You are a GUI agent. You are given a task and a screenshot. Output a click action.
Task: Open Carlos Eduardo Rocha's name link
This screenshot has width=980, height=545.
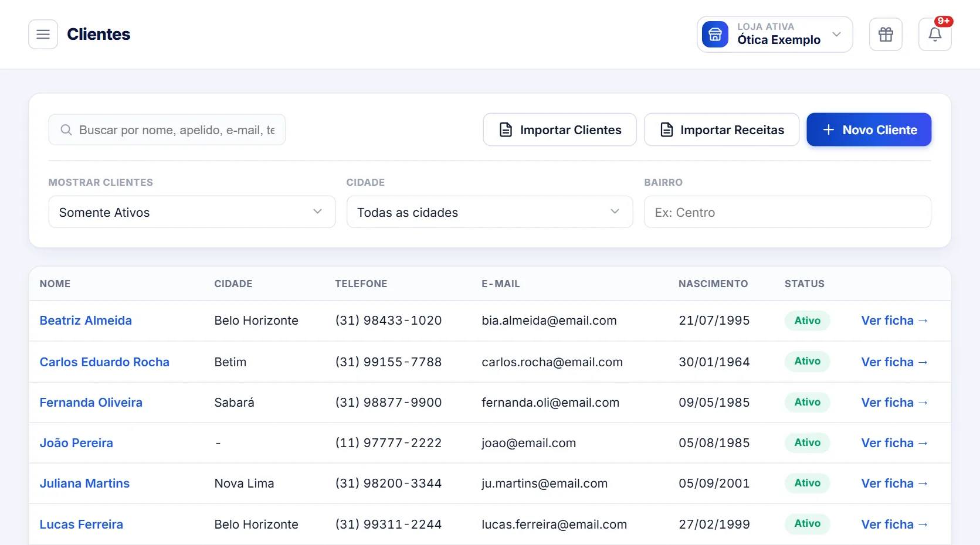[x=104, y=362]
